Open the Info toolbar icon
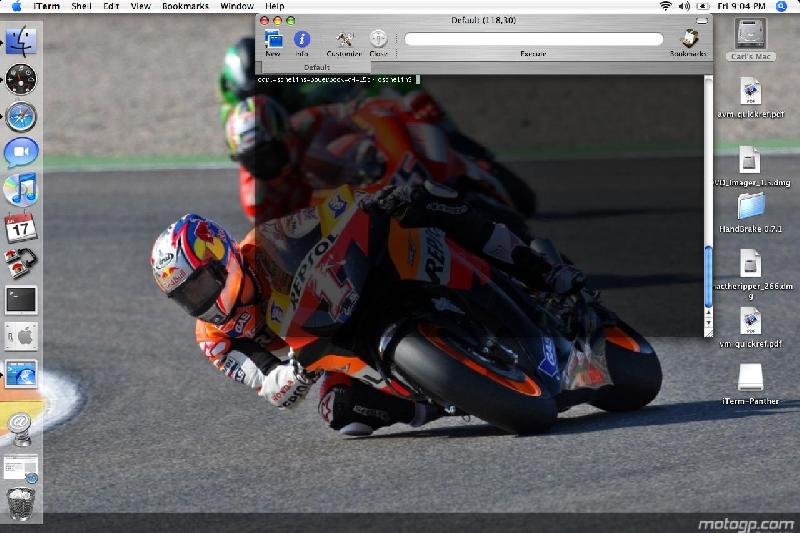Viewport: 800px width, 533px height. [x=302, y=40]
